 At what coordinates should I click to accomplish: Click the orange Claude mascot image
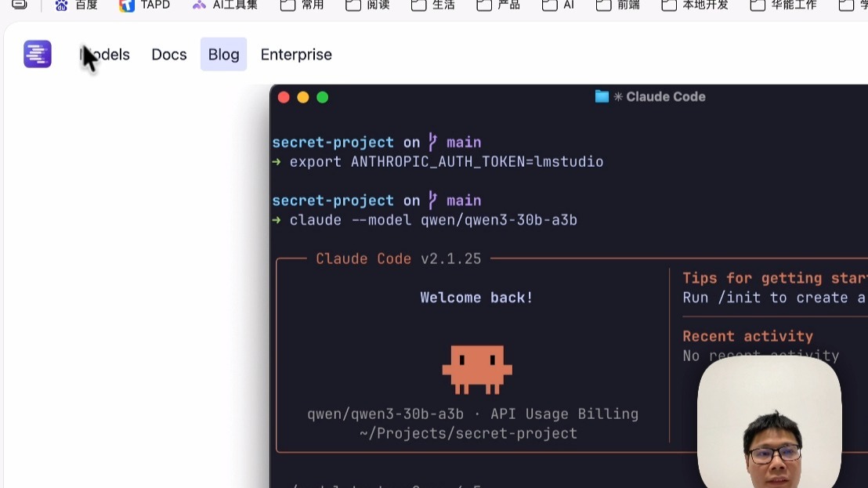pos(477,370)
